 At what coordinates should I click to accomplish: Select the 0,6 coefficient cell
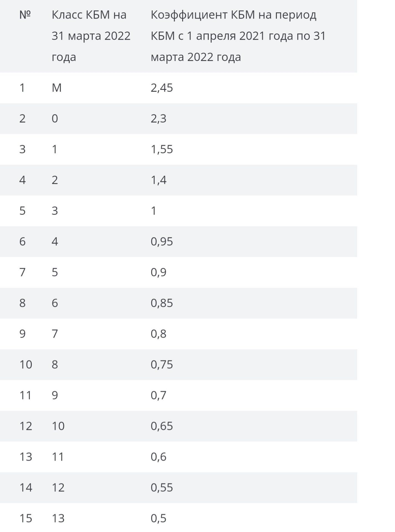coord(158,457)
